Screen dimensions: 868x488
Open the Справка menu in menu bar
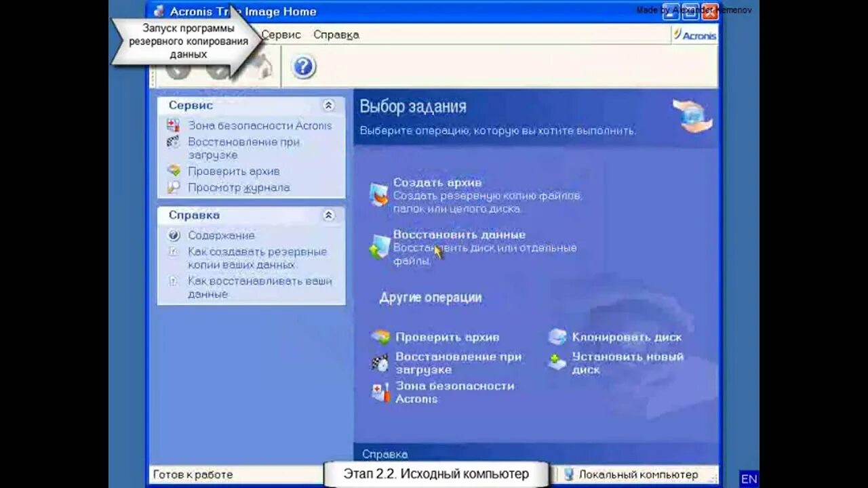(x=336, y=35)
